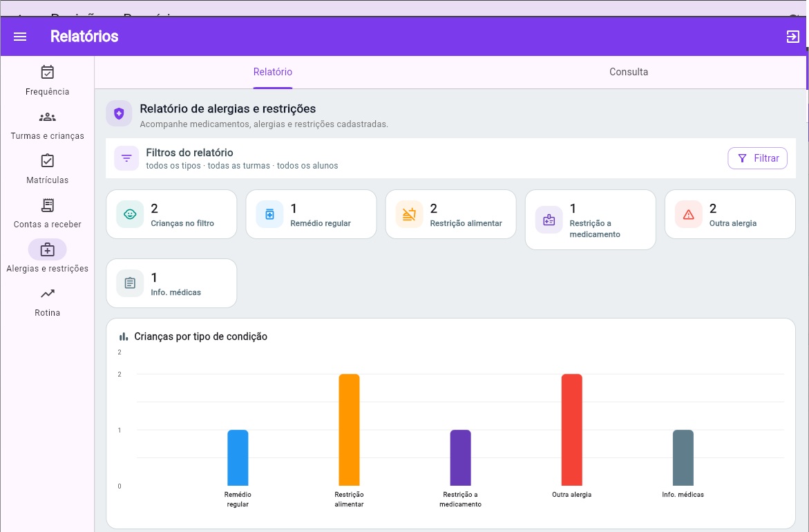The height and width of the screenshot is (532, 809).
Task: Select the Restrição a medicamento summary card
Action: click(x=591, y=220)
